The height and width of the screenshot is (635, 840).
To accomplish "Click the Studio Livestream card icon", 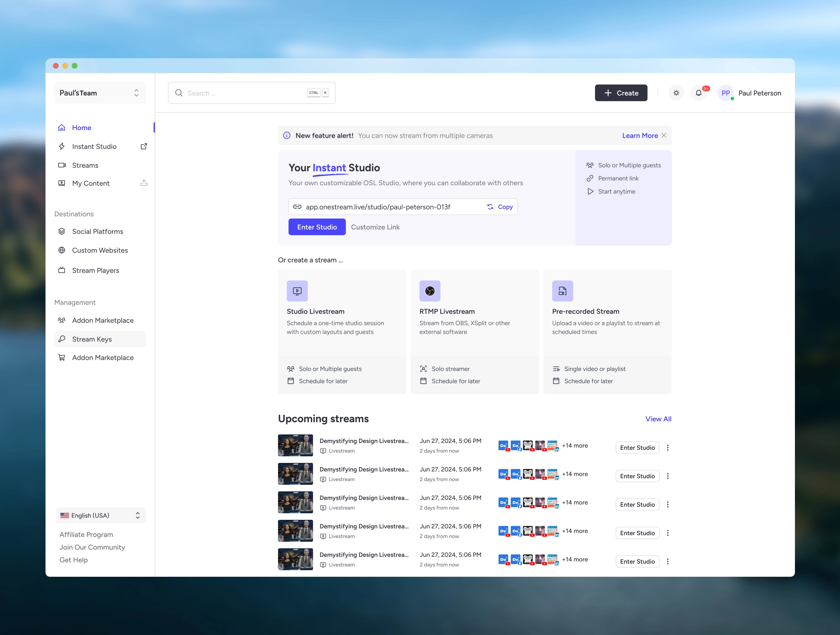I will [297, 291].
